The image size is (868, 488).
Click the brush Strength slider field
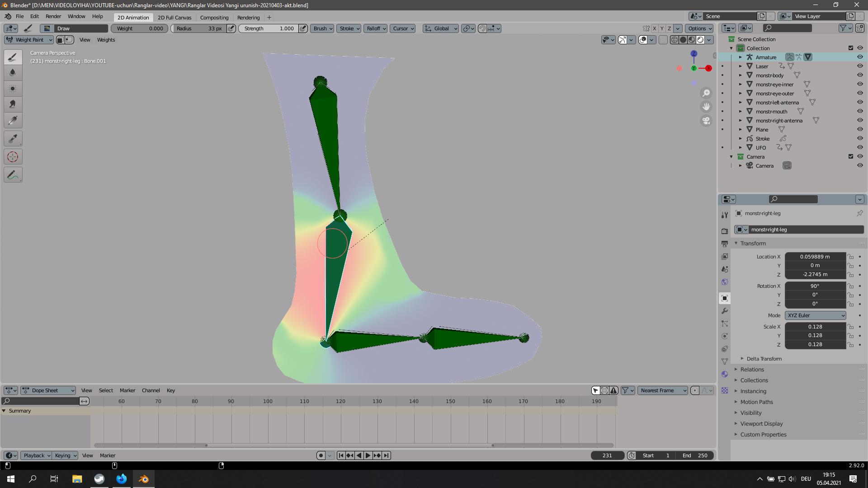point(268,28)
